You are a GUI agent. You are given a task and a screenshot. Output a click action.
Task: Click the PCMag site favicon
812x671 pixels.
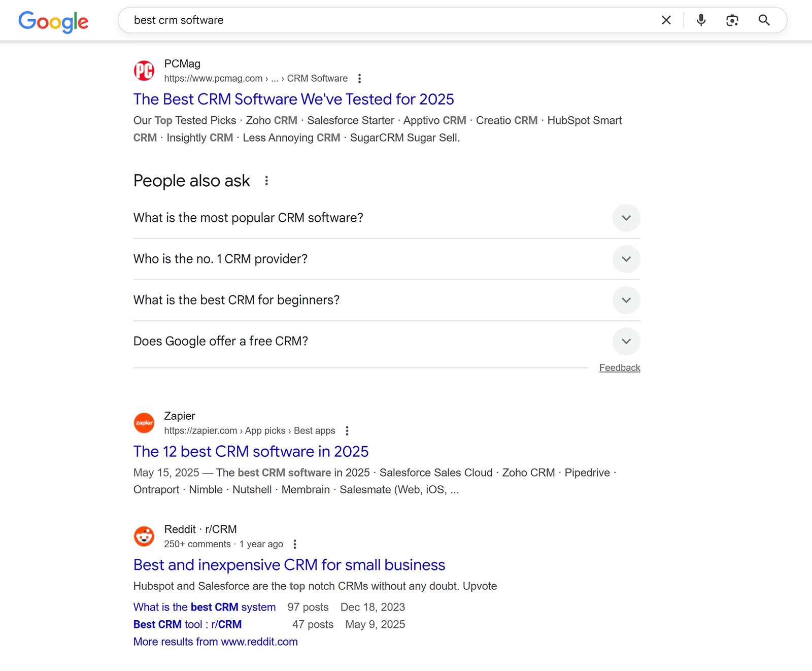144,71
